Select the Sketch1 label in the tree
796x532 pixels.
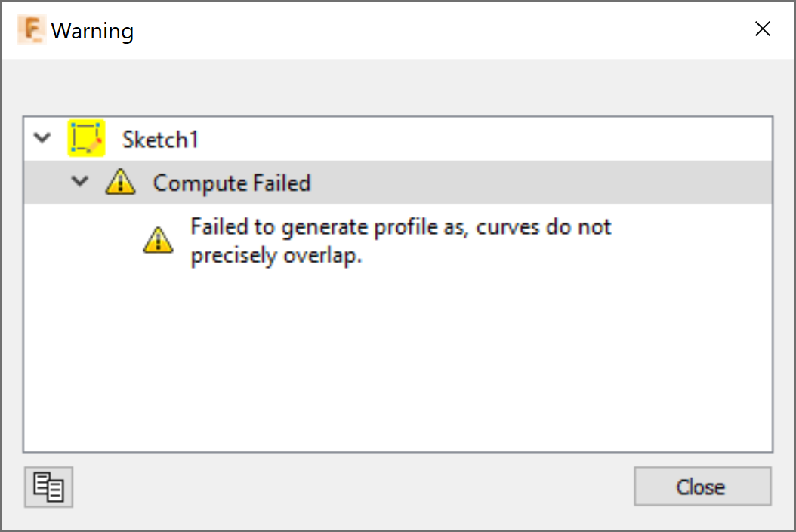pyautogui.click(x=160, y=140)
